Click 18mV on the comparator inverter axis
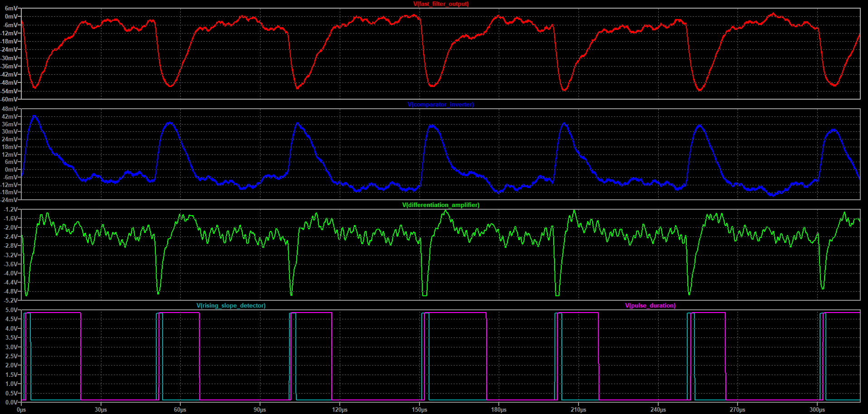 coord(10,147)
